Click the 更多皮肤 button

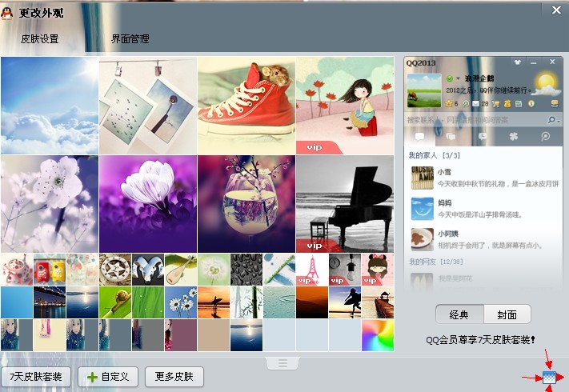(x=174, y=377)
